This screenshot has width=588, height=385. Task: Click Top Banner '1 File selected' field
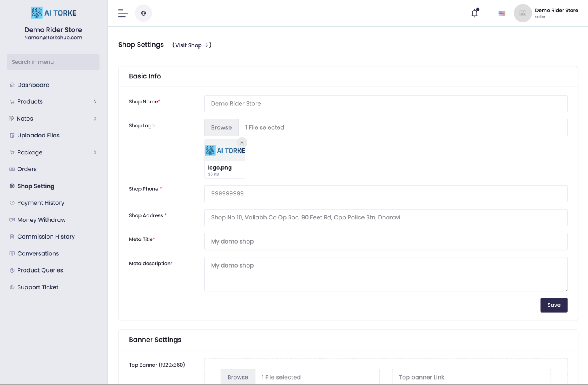[x=318, y=377]
